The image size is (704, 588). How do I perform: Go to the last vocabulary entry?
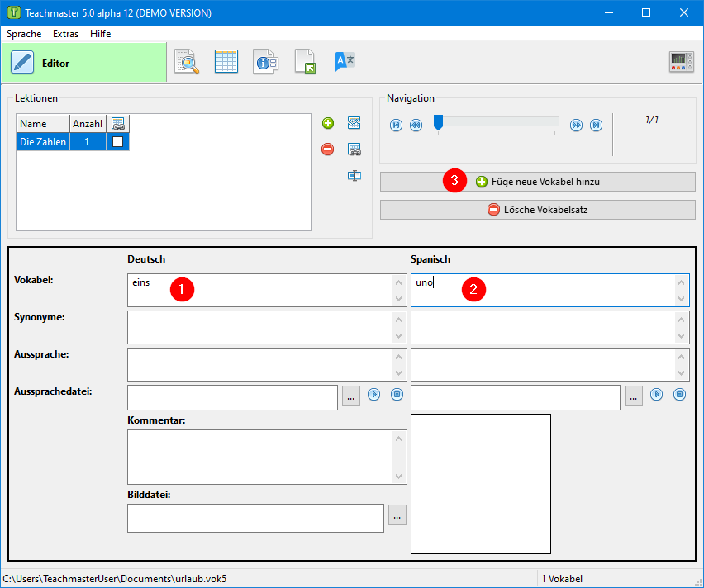[596, 125]
